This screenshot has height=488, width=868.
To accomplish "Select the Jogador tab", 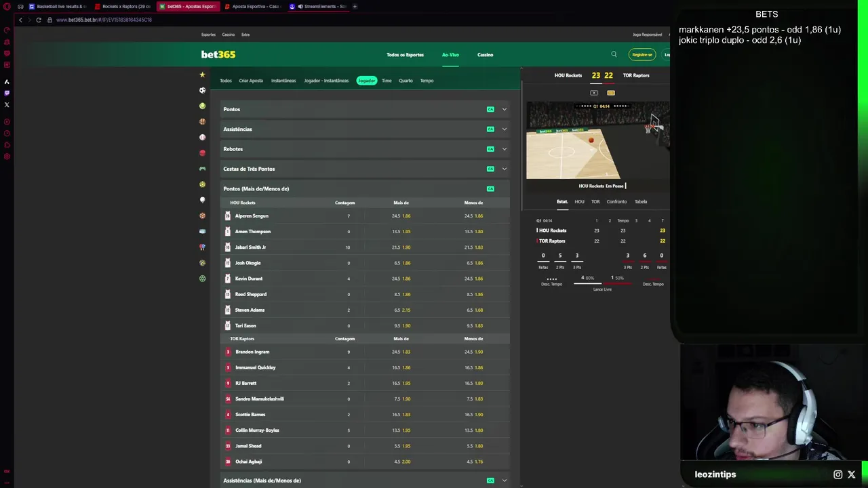I will [367, 81].
